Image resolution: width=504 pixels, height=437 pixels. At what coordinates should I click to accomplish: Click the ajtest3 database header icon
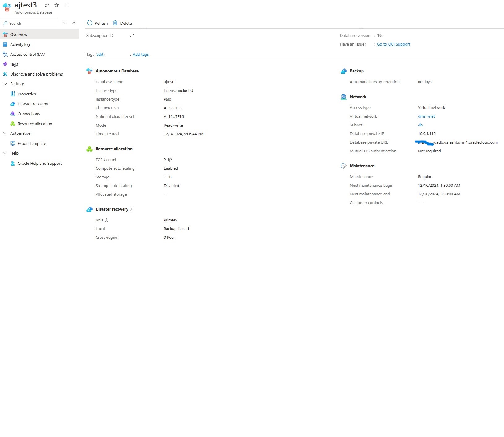tap(7, 8)
